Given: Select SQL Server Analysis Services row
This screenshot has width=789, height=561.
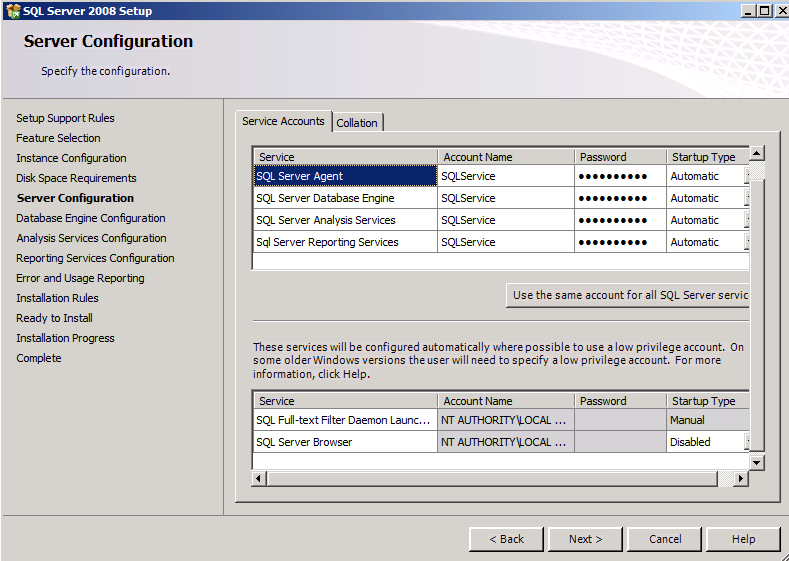Looking at the screenshot, I should [346, 220].
